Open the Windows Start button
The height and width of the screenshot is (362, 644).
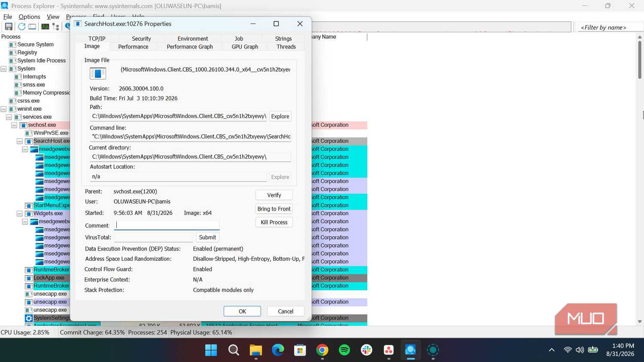(x=211, y=350)
